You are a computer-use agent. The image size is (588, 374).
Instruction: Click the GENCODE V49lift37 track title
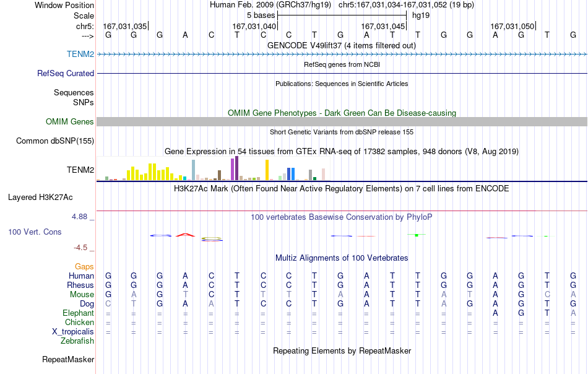click(342, 45)
